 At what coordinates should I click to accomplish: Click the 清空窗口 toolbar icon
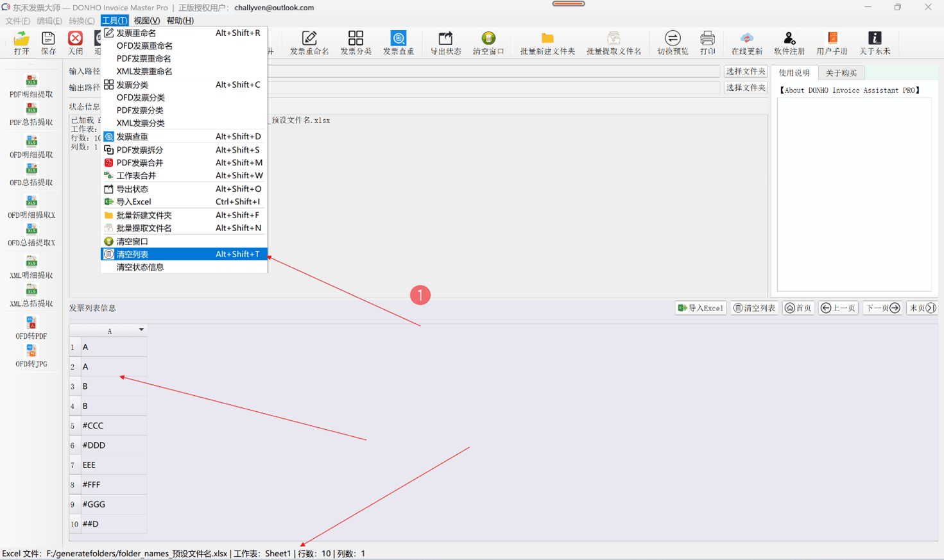pyautogui.click(x=488, y=42)
